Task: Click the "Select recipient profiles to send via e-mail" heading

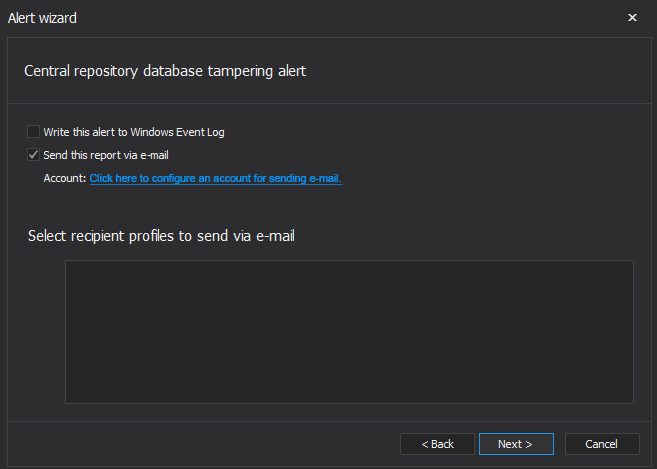Action: tap(161, 236)
